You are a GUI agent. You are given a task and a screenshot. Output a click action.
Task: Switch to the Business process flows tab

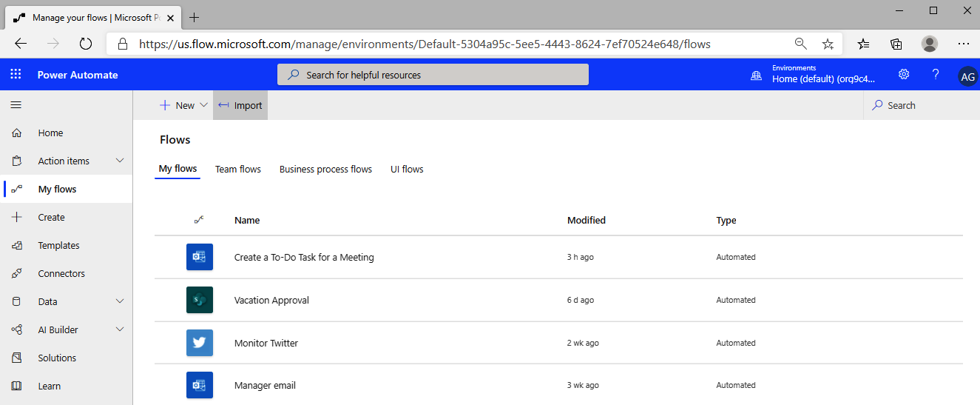pyautogui.click(x=325, y=169)
